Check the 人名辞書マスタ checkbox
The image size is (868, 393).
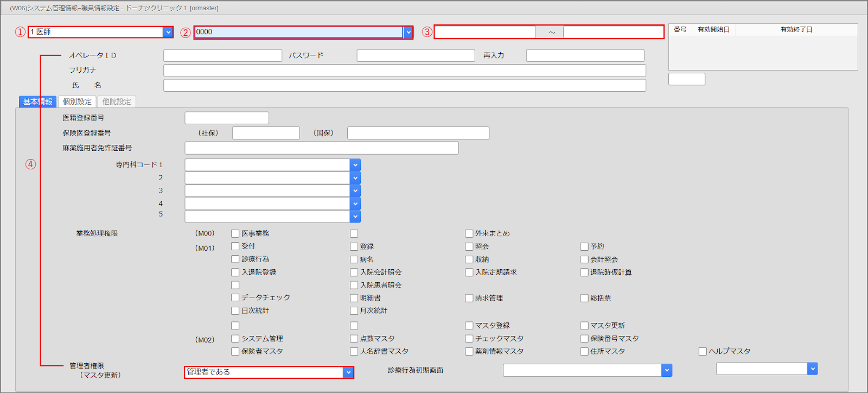[354, 352]
